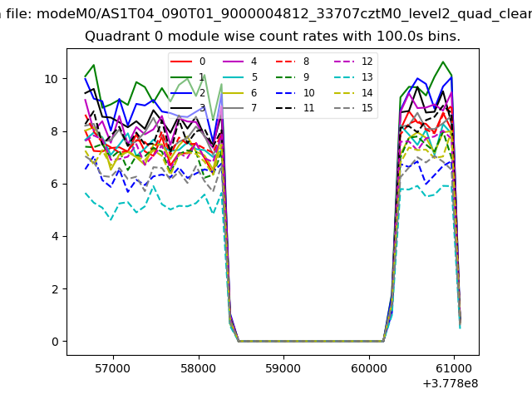Click the file path header text at top

click(x=266, y=14)
